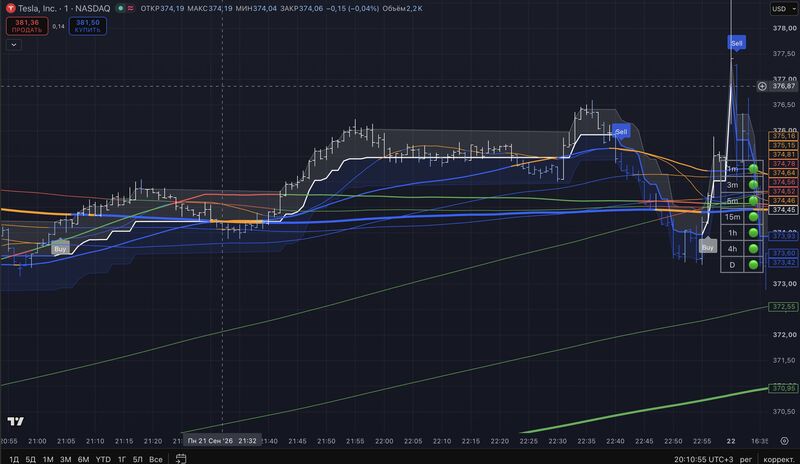Click the Tesla logo icon
800x464 pixels.
(10, 8)
